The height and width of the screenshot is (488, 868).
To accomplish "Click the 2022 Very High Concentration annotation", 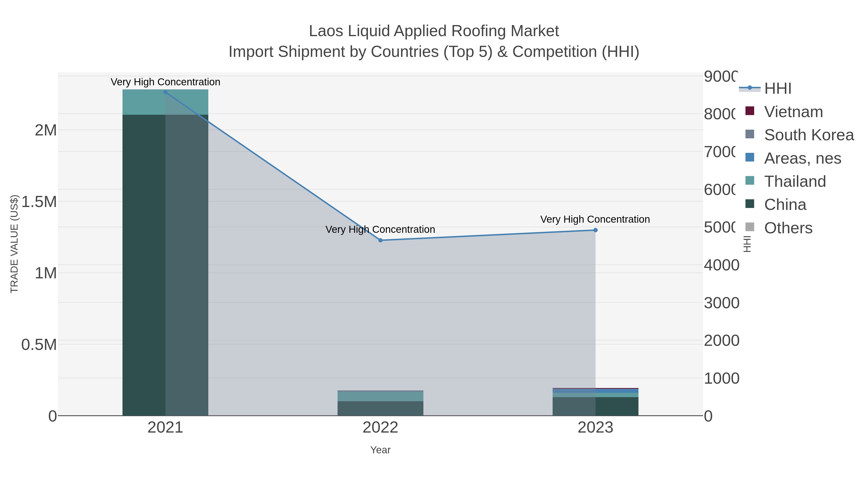I will point(380,229).
